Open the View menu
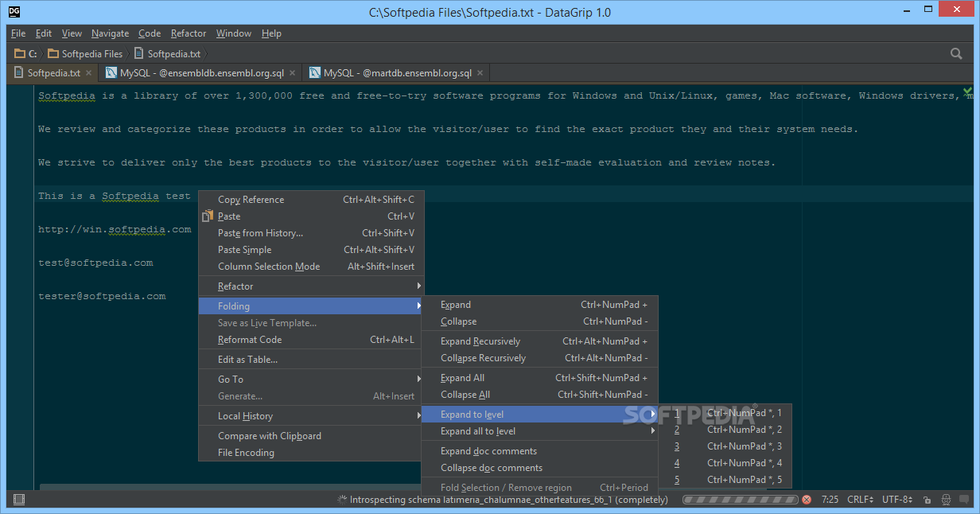The width and height of the screenshot is (980, 514). pyautogui.click(x=72, y=33)
